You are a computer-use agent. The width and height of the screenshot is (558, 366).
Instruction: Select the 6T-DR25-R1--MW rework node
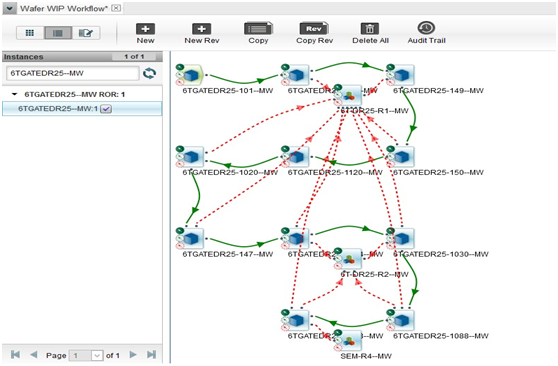coord(348,95)
